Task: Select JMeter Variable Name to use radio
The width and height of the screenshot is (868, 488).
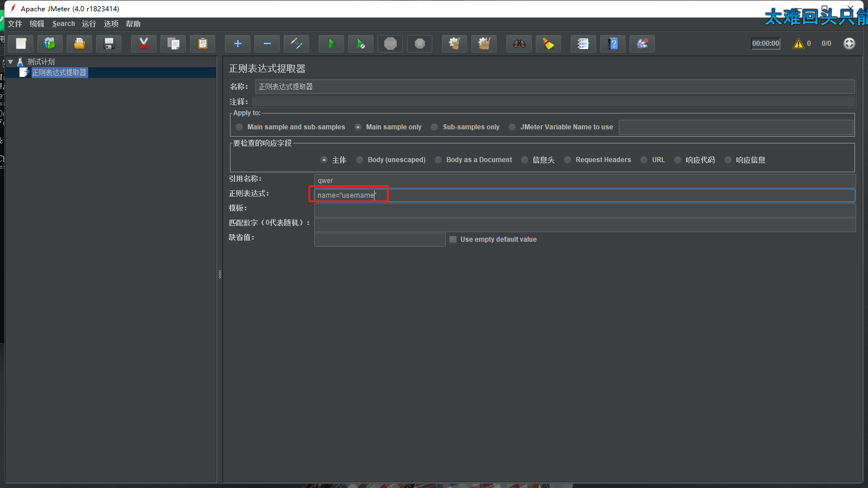Action: pos(513,127)
